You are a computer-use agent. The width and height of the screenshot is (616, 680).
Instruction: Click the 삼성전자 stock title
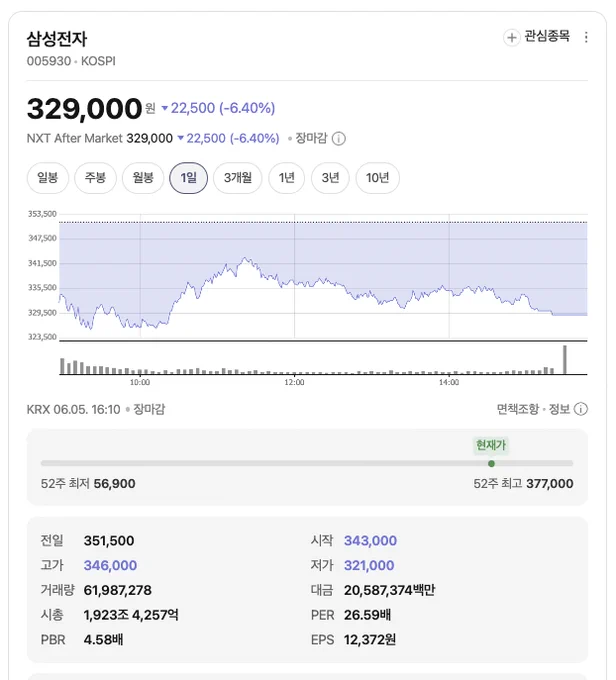[57, 39]
